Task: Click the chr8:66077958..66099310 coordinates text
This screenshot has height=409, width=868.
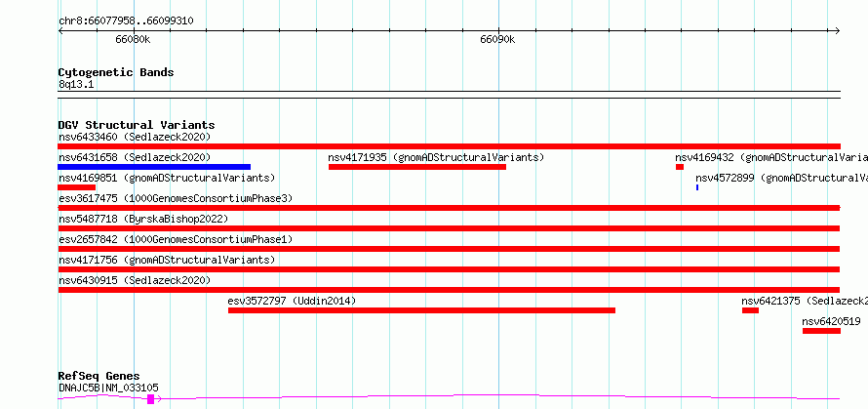Action: [x=126, y=21]
